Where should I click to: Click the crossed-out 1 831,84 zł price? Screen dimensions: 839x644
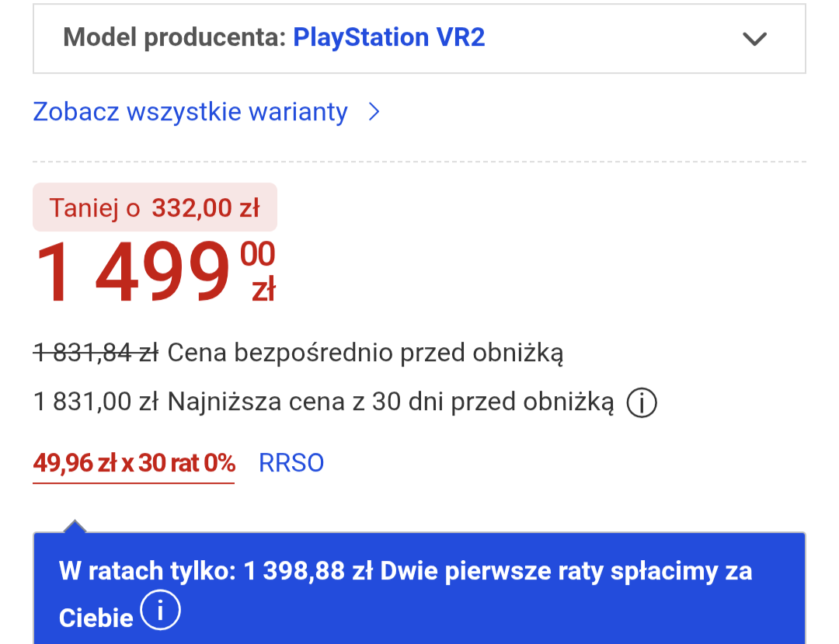[x=96, y=353]
